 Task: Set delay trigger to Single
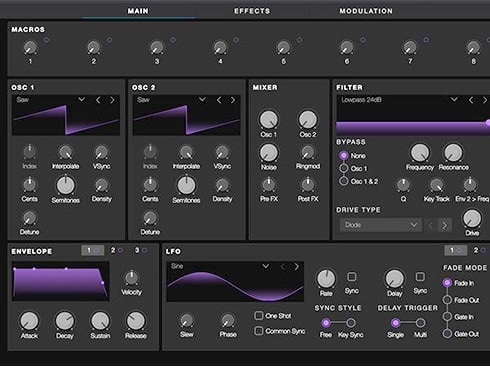click(395, 322)
